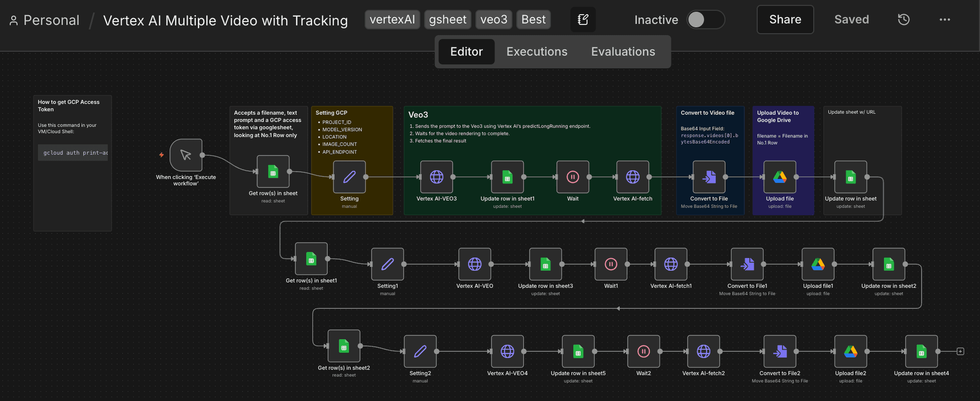Open the 'Upload file2' Google Drive node
The height and width of the screenshot is (401, 980).
point(850,351)
